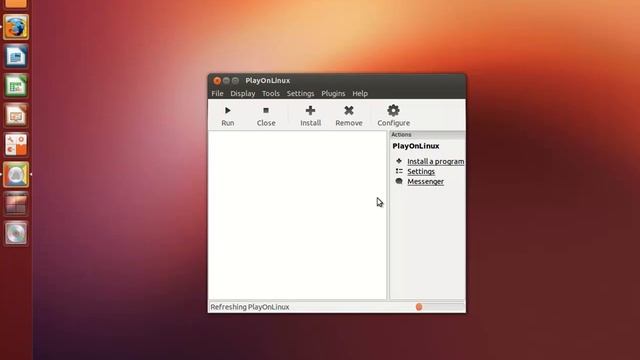The height and width of the screenshot is (360, 640).
Task: Click the Messenger link
Action: point(425,182)
